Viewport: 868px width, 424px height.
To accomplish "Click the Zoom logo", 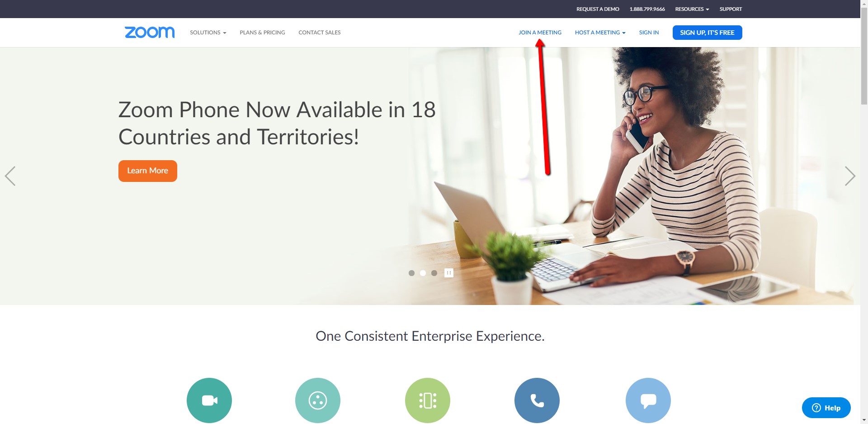I will 150,32.
